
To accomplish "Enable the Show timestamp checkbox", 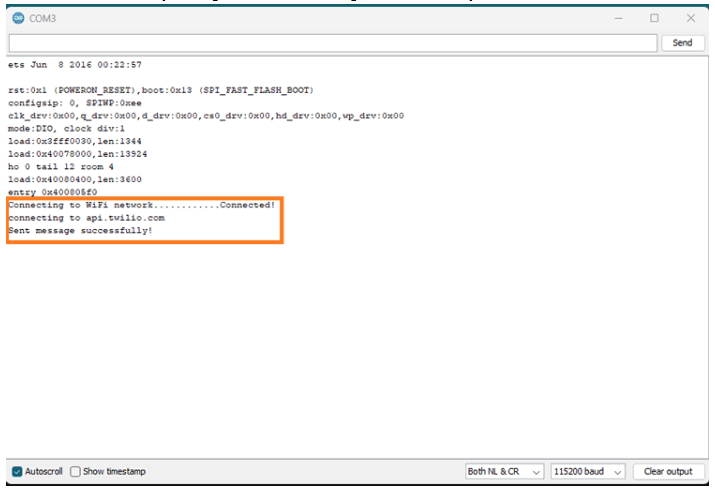I will 76,471.
